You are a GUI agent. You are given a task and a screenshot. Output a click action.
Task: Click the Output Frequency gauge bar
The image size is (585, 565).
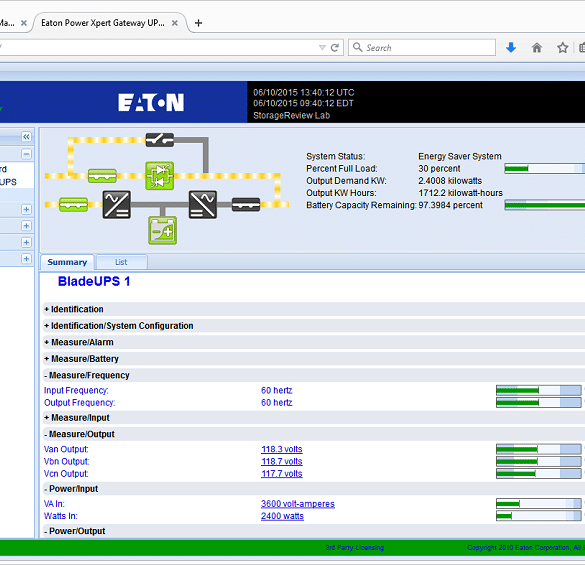click(539, 402)
